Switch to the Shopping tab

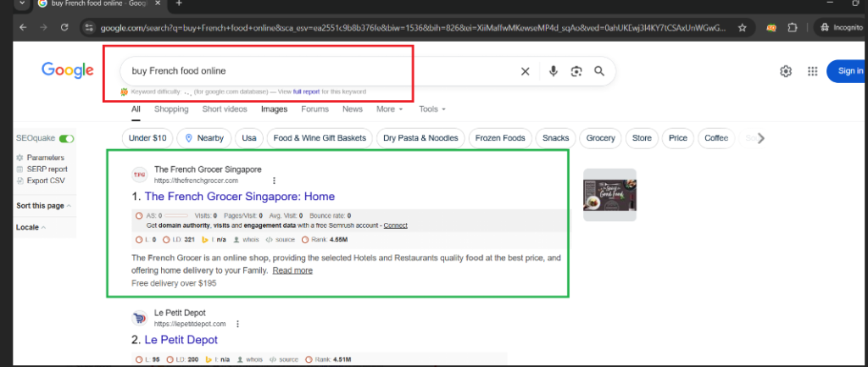[x=171, y=109]
